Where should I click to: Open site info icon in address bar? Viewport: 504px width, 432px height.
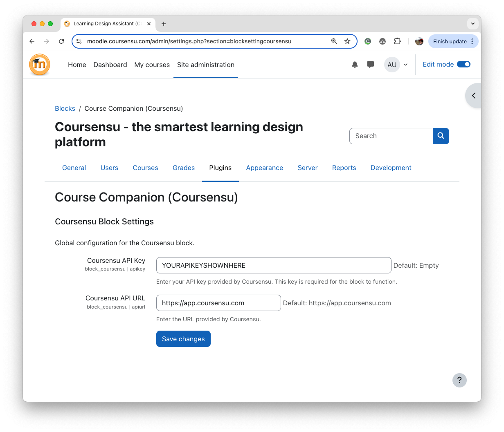79,41
